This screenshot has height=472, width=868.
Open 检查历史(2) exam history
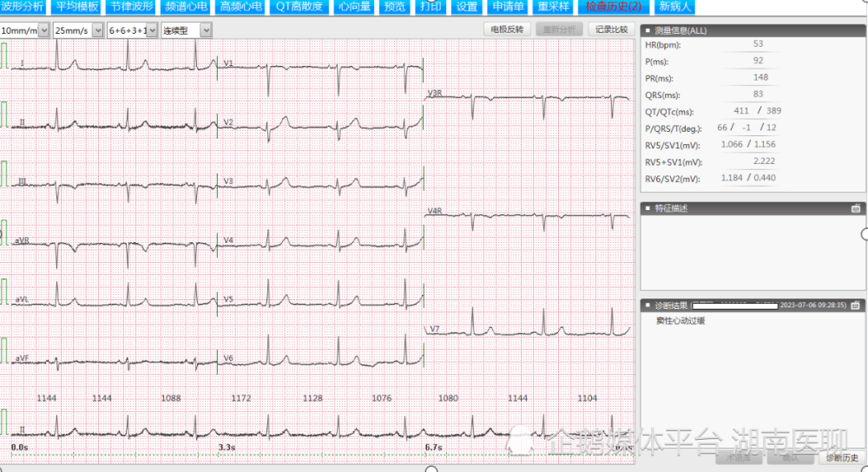point(614,7)
